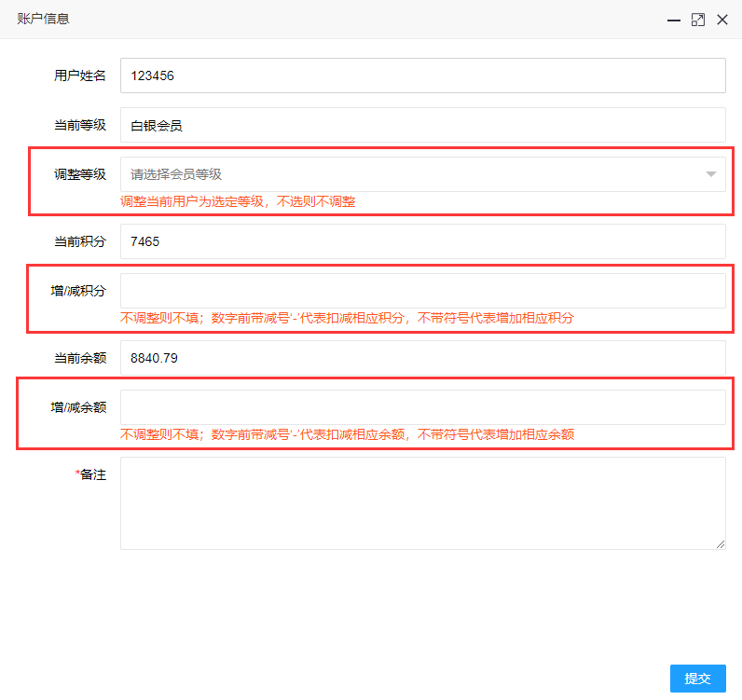Click the 当前等级 label
This screenshot has height=700, width=742.
(80, 125)
